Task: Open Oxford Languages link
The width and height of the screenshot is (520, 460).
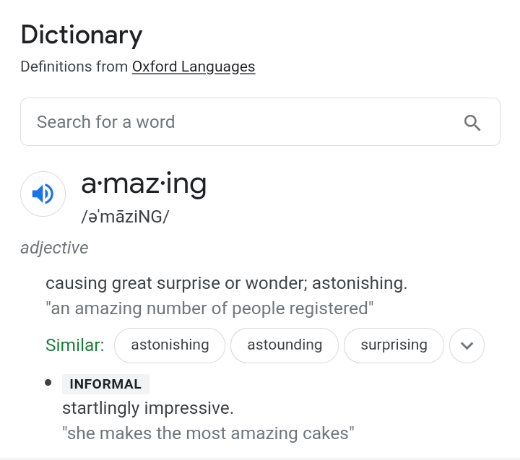Action: (193, 67)
